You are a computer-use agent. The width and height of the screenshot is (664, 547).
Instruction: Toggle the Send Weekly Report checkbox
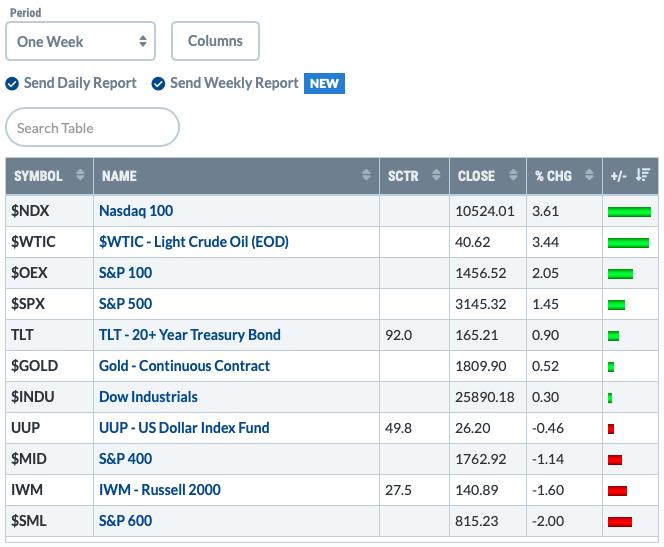[158, 84]
